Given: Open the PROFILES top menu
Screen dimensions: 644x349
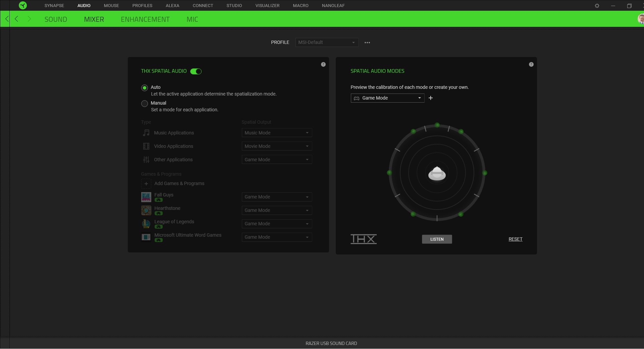Looking at the screenshot, I should [x=142, y=6].
